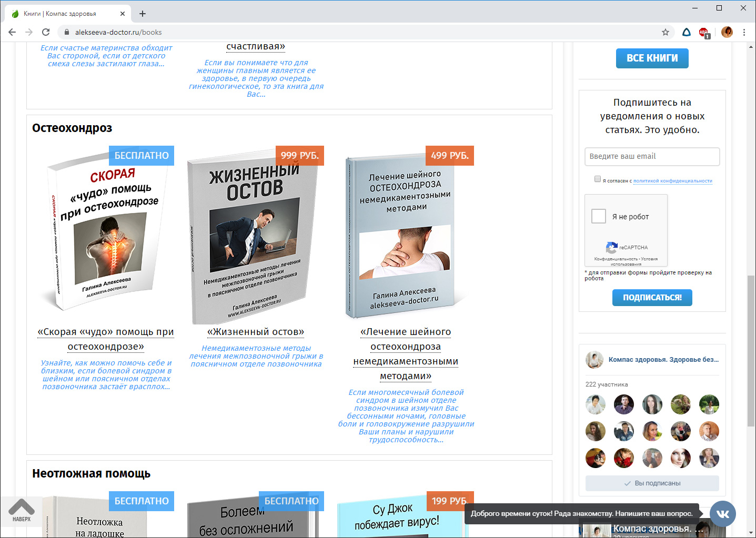The image size is (756, 538).
Task: Open the 'ВСЕ КНИГИ' button
Action: pyautogui.click(x=652, y=58)
